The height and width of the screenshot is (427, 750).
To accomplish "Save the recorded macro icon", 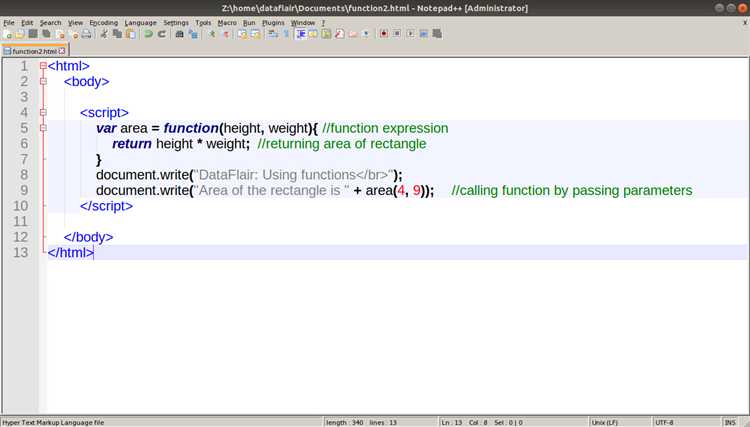I will [437, 34].
